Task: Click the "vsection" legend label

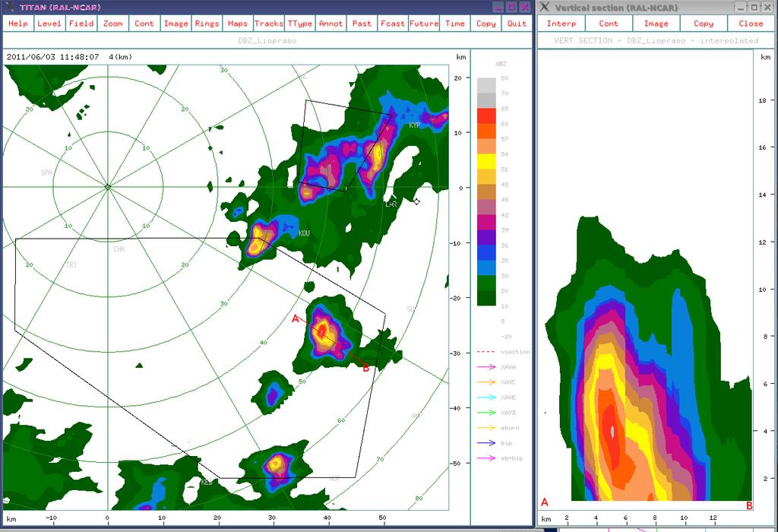Action: pos(516,352)
